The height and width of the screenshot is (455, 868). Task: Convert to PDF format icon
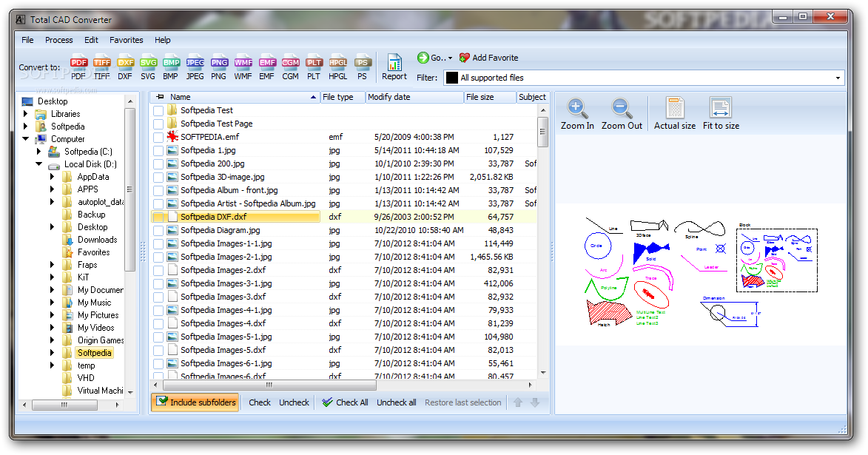[78, 69]
